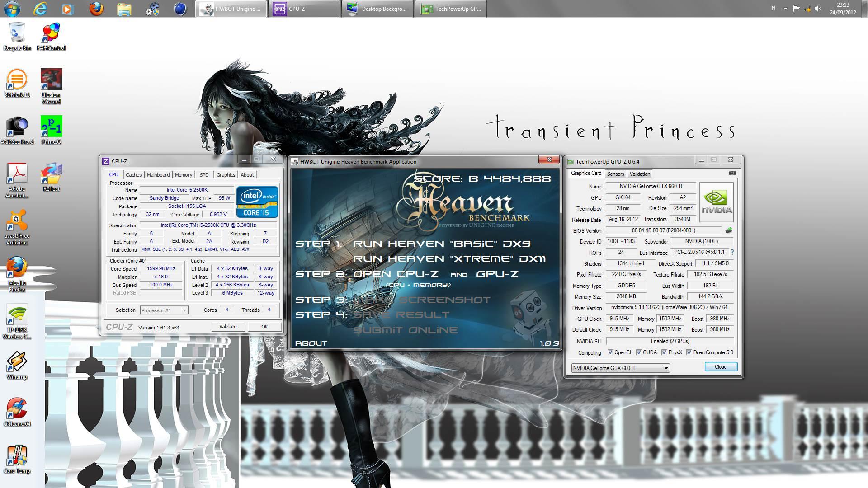The width and height of the screenshot is (868, 488).
Task: Open Windows Media Player taskbar icon
Action: click(68, 9)
